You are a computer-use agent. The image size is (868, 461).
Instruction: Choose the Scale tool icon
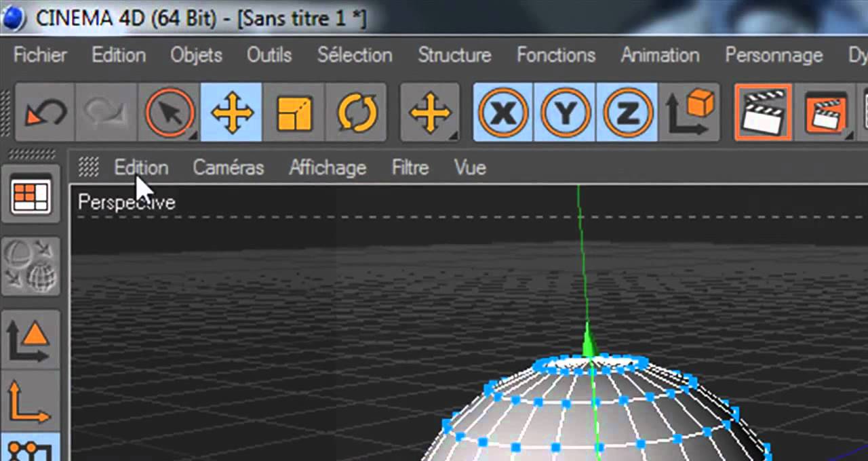pos(294,113)
